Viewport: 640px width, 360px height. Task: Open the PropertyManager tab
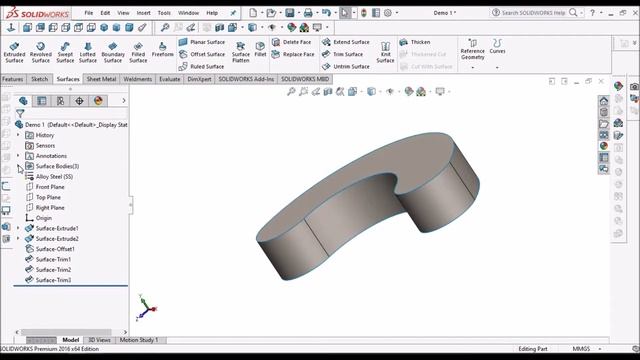[42, 101]
